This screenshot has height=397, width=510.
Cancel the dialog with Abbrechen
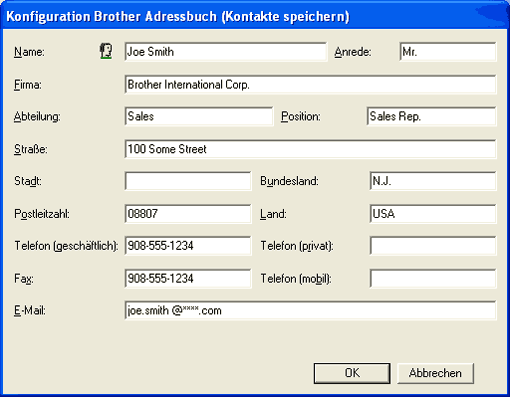tap(435, 373)
